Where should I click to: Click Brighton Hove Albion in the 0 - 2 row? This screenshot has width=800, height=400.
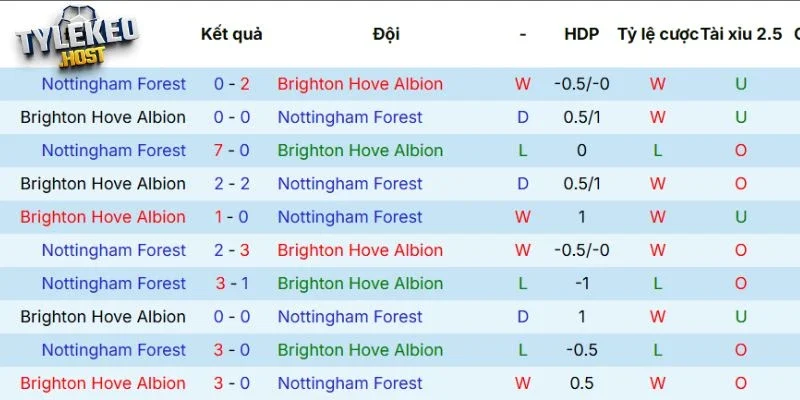tap(360, 84)
